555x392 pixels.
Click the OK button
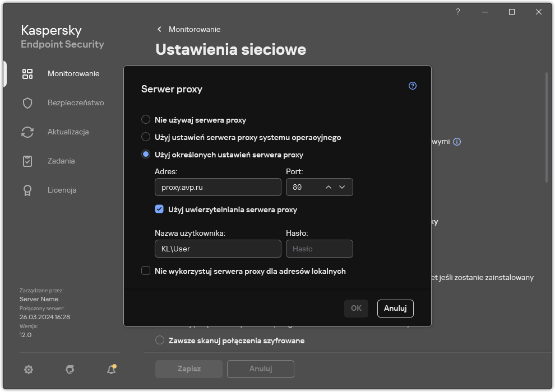coord(356,309)
